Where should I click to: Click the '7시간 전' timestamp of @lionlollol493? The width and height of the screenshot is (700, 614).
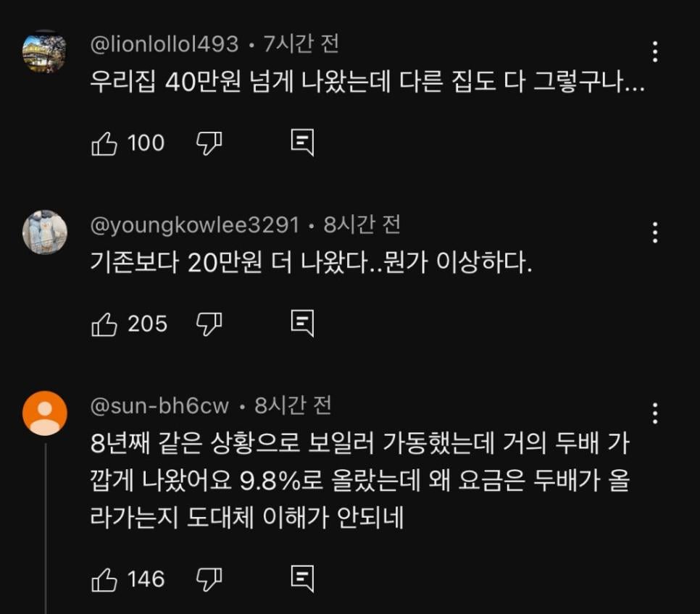coord(301,45)
